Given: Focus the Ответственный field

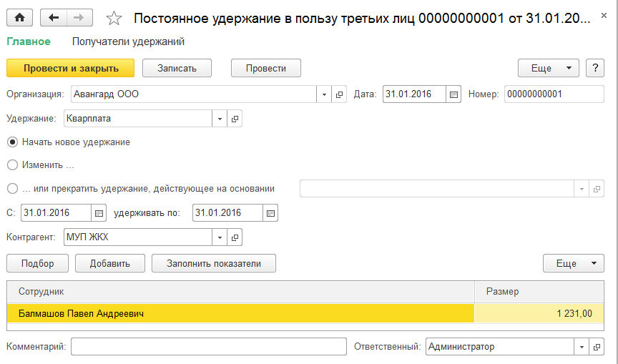Looking at the screenshot, I should tap(500, 347).
